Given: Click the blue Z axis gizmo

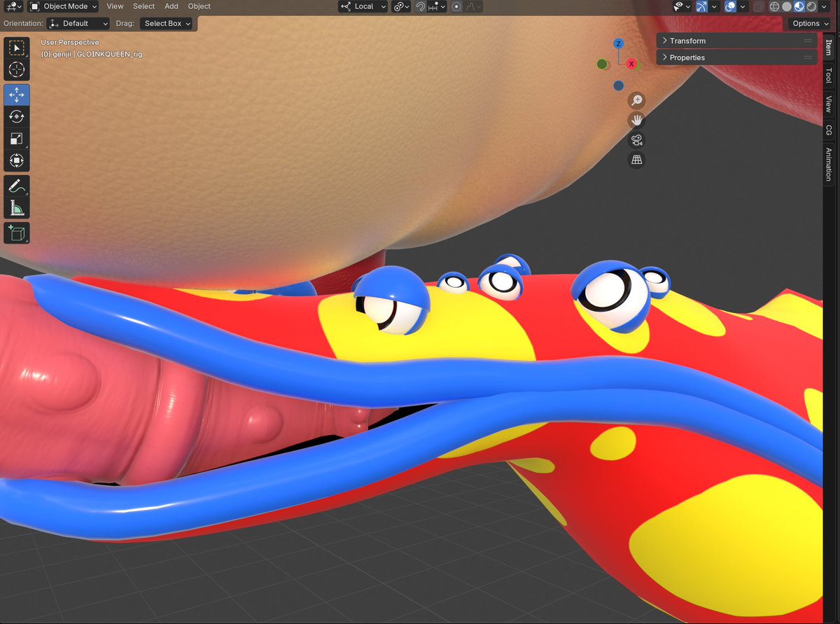Looking at the screenshot, I should (x=618, y=43).
